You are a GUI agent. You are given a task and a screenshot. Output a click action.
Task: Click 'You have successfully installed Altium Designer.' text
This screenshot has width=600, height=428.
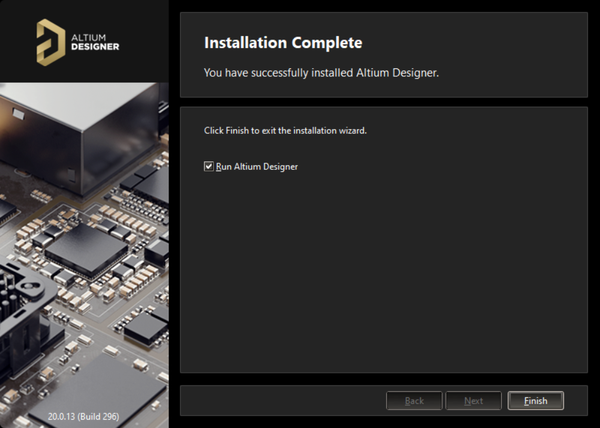pyautogui.click(x=321, y=73)
